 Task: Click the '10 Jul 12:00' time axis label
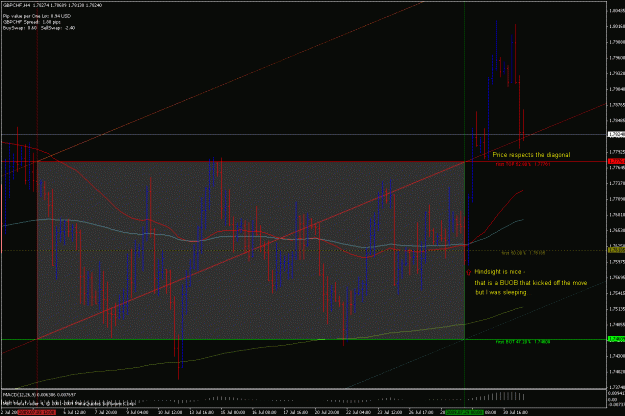(x=171, y=412)
